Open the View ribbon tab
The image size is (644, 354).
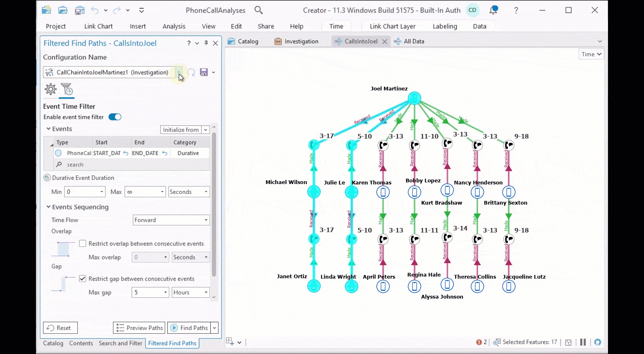(x=209, y=26)
